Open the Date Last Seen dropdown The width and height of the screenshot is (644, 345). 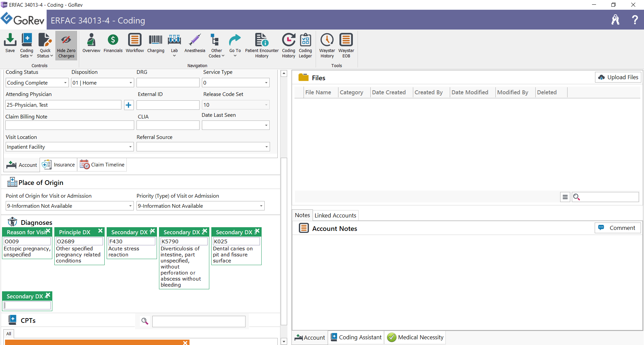point(266,126)
